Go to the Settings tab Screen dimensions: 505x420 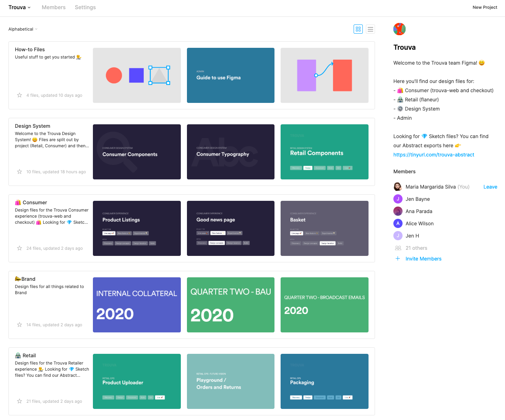(x=85, y=7)
